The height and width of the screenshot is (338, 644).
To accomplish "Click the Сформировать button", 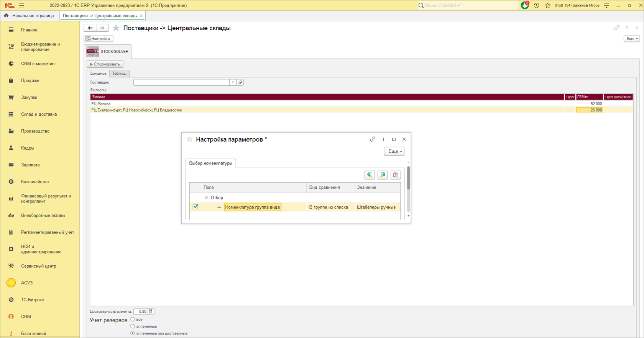I will tap(105, 64).
